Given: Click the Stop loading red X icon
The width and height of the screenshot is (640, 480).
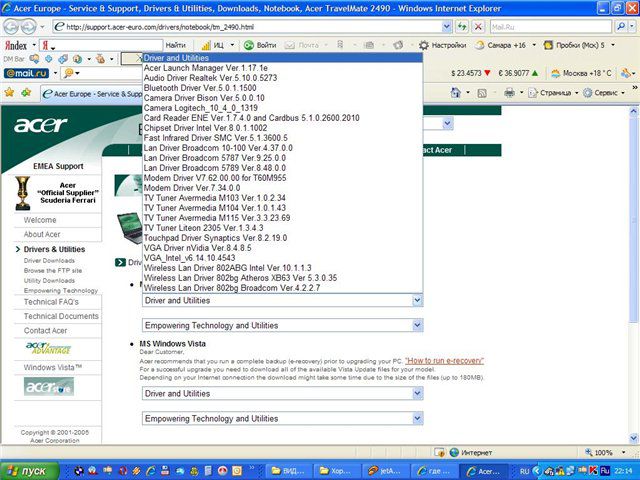Looking at the screenshot, I should coord(478,27).
